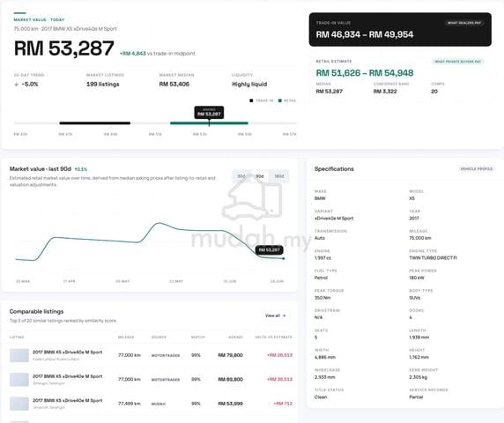
Task: Click the +RM 712 delta value
Action: click(x=283, y=404)
